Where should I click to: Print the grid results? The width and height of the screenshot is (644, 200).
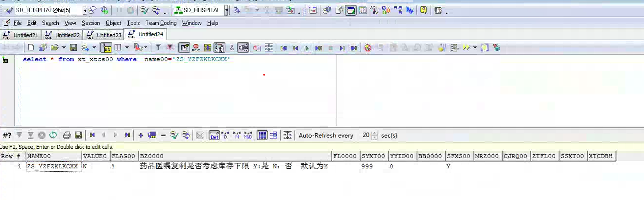pyautogui.click(x=67, y=135)
